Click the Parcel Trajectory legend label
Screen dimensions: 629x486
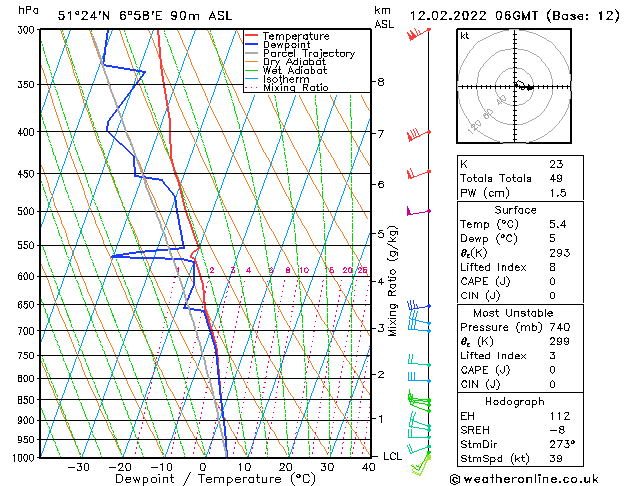pos(309,53)
